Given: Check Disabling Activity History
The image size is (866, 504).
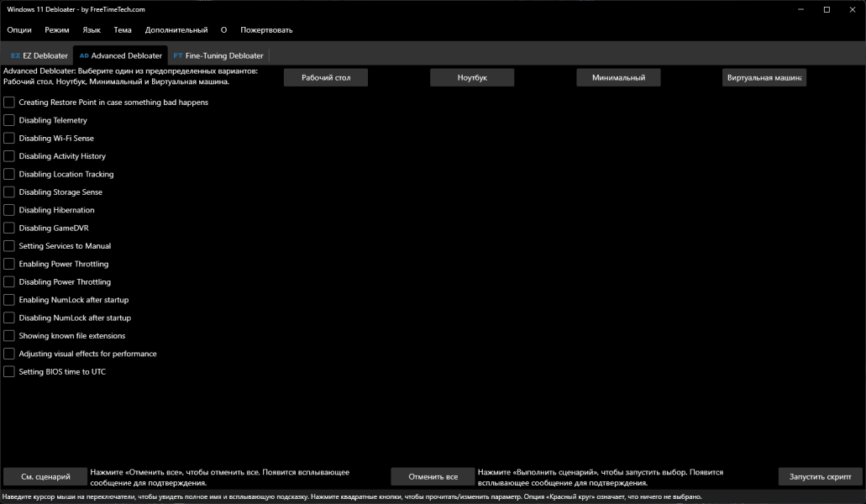Looking at the screenshot, I should (x=9, y=156).
